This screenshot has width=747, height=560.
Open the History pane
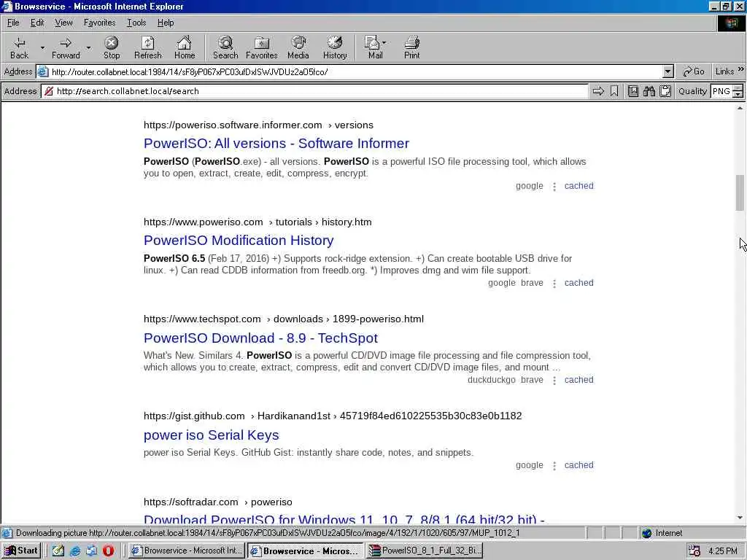pos(335,47)
